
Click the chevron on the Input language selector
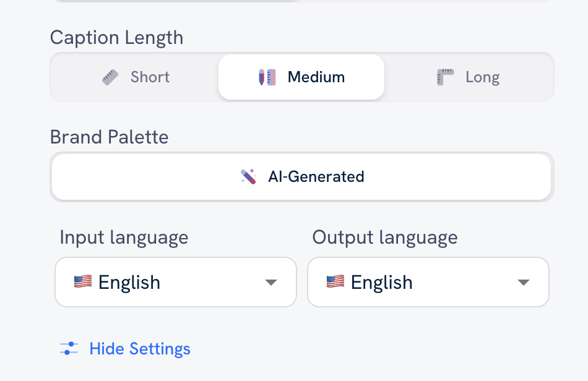270,282
